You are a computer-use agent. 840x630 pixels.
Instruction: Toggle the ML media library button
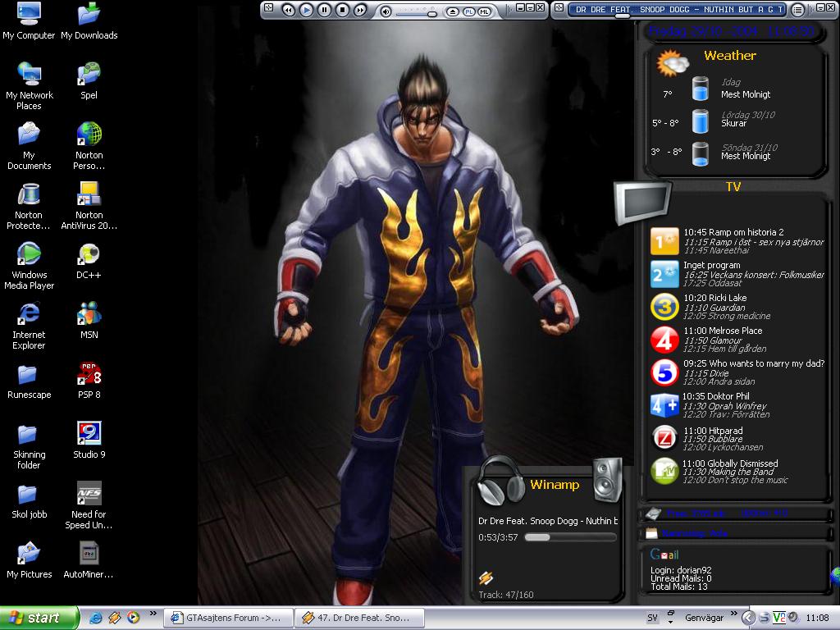[484, 11]
